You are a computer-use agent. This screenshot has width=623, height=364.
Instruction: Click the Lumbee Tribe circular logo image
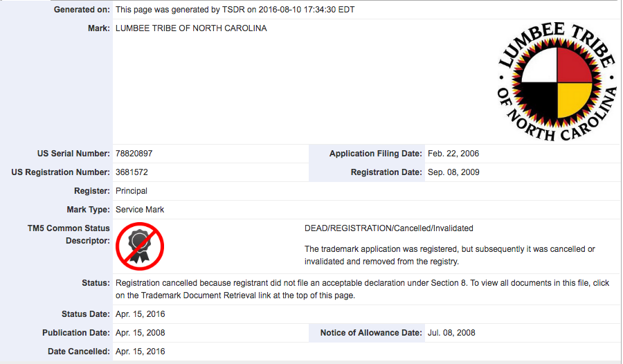[557, 82]
